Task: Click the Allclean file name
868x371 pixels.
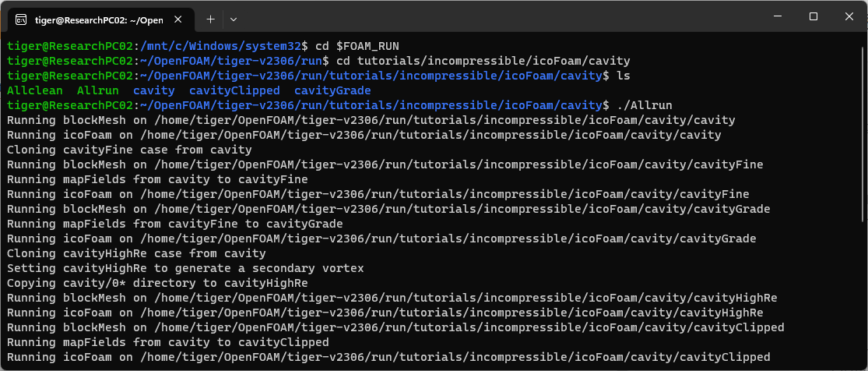Action: coord(35,90)
